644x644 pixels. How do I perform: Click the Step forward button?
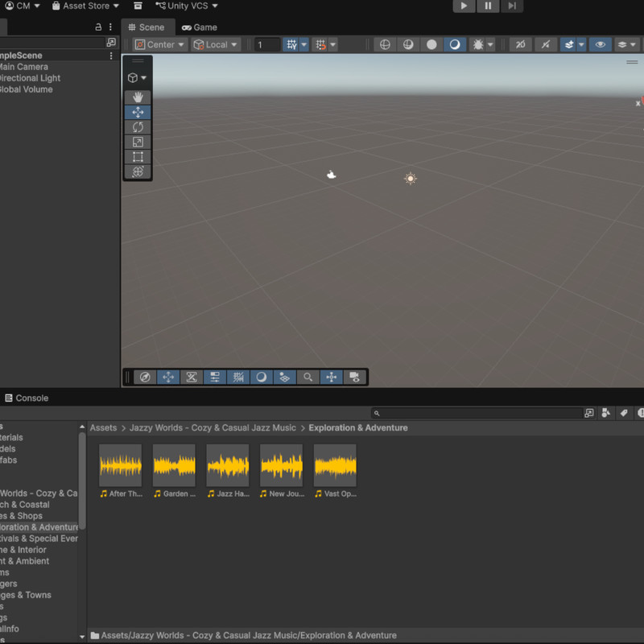(x=512, y=6)
